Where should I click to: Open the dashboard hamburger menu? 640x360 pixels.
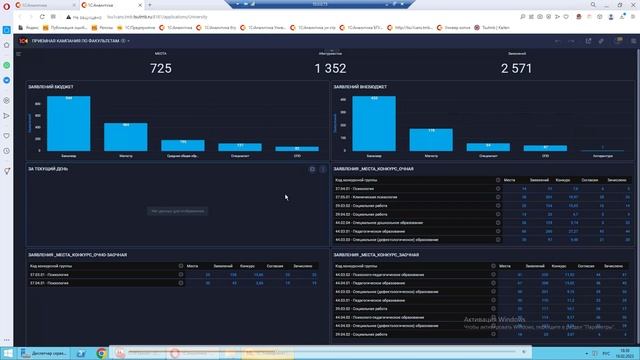click(x=18, y=54)
